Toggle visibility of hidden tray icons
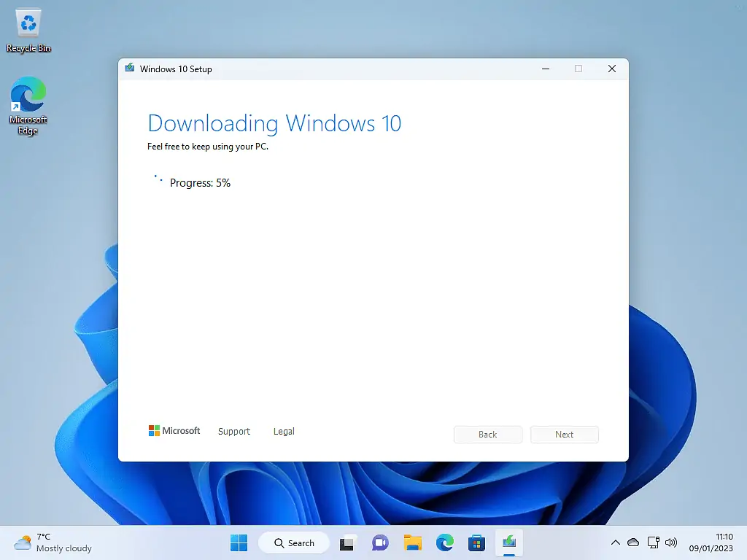Screen dimensions: 747x560 tap(616, 542)
